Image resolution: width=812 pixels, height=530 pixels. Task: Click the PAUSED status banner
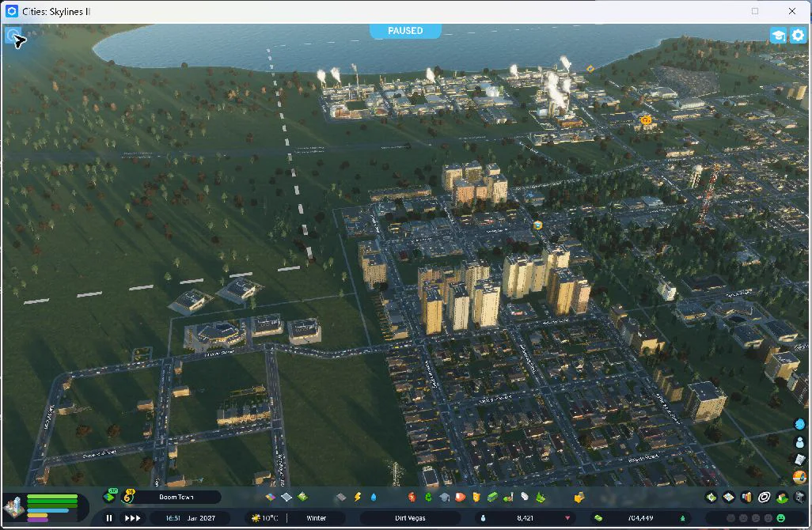(405, 31)
